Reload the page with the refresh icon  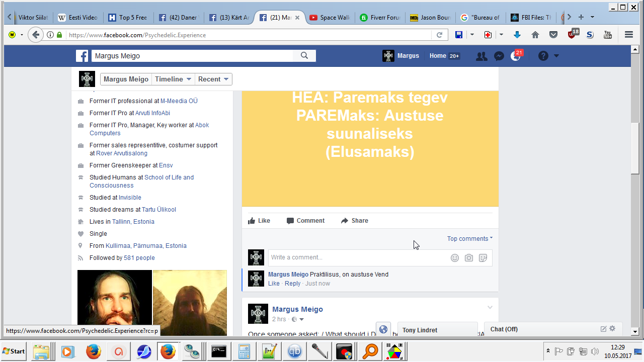click(x=439, y=35)
